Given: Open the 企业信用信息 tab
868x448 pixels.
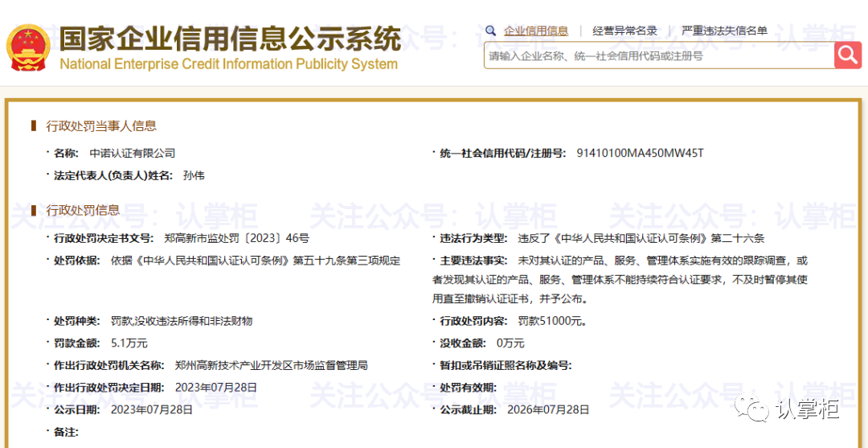Looking at the screenshot, I should click(536, 31).
